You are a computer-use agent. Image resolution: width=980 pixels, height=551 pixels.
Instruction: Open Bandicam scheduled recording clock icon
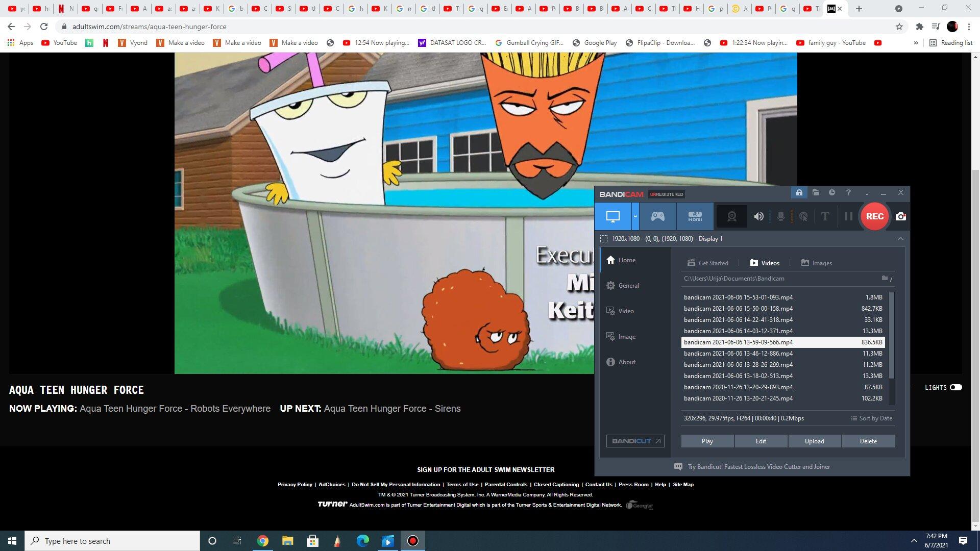pyautogui.click(x=832, y=193)
